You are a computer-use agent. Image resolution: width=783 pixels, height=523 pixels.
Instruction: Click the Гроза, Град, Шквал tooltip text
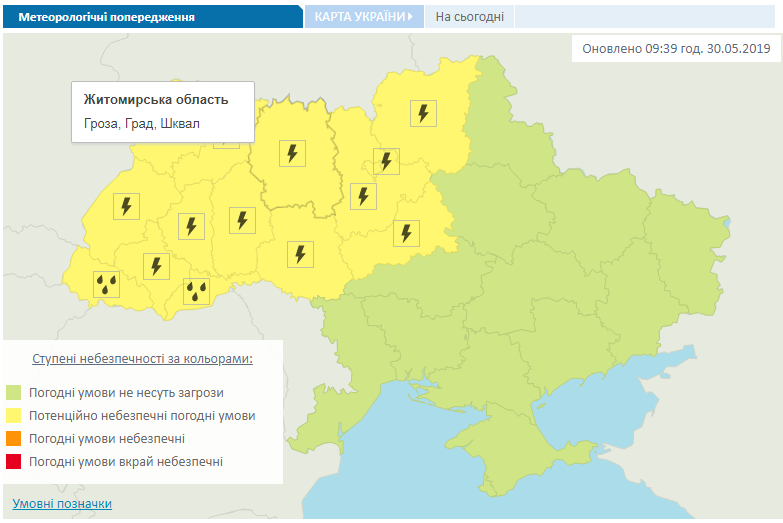coord(142,123)
